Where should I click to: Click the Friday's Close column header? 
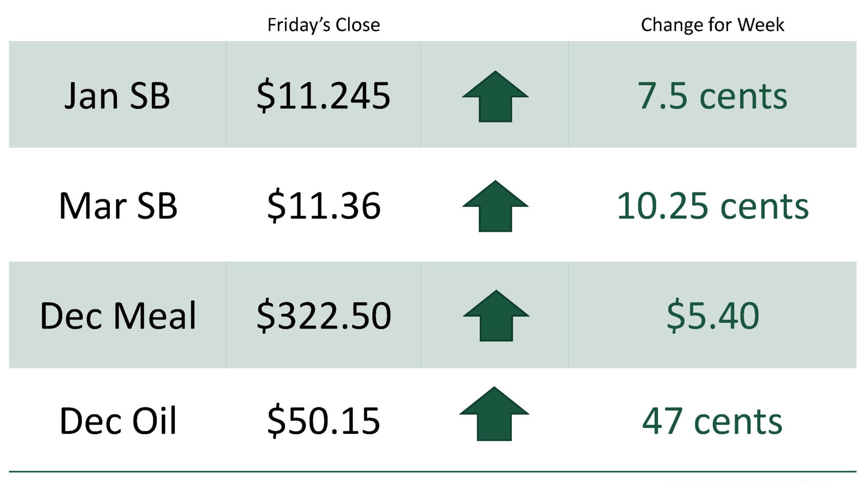(323, 25)
